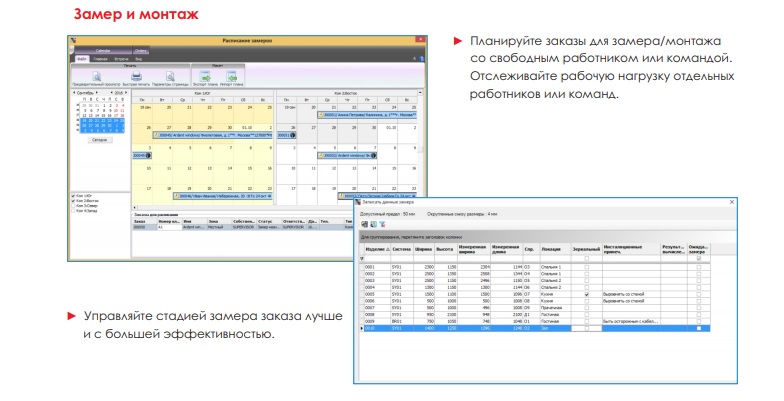Viewport: 784px width, 401px height.
Task: Toggle the first team checkbox in calendar list
Action: [73, 195]
